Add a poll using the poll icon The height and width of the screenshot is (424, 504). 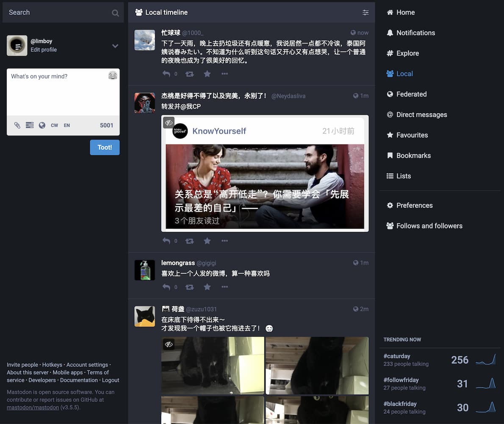(30, 125)
